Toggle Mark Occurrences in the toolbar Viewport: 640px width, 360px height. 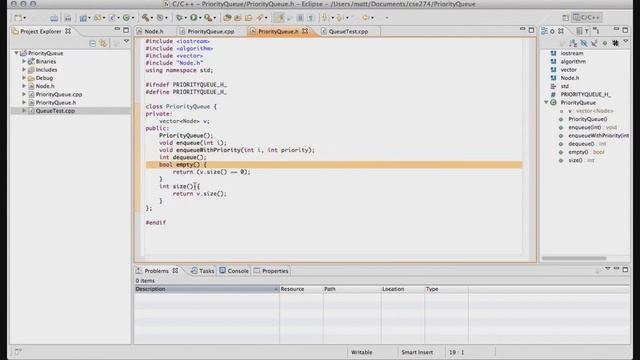coord(280,18)
